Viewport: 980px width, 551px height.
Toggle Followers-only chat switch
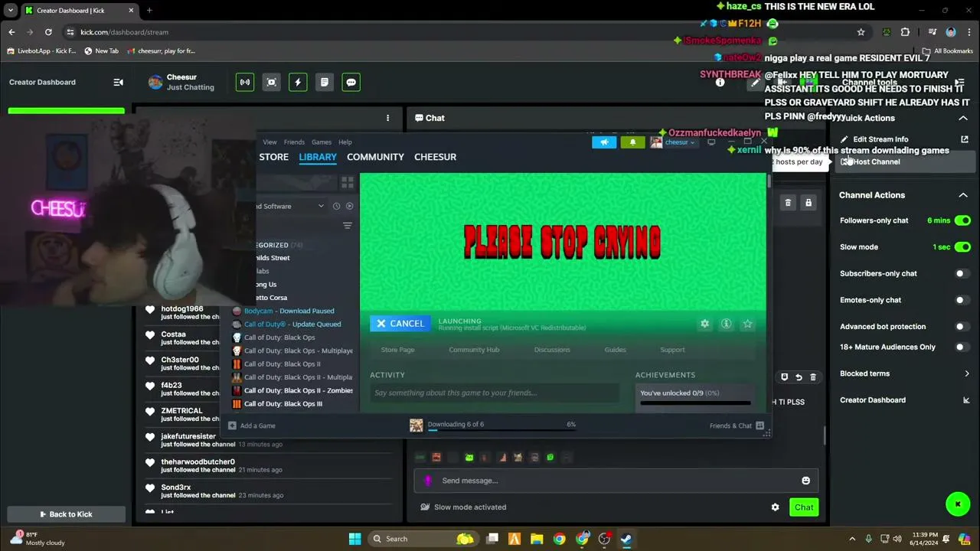pyautogui.click(x=962, y=220)
